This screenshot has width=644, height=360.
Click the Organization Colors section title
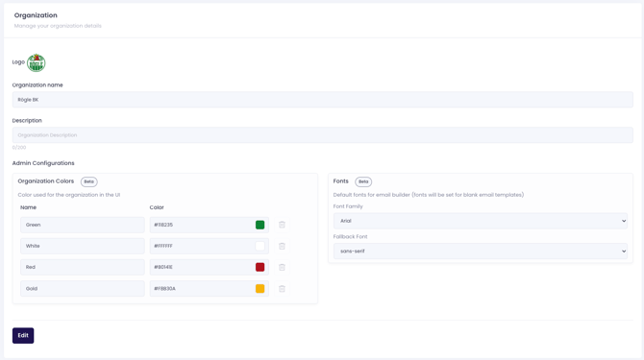point(45,181)
